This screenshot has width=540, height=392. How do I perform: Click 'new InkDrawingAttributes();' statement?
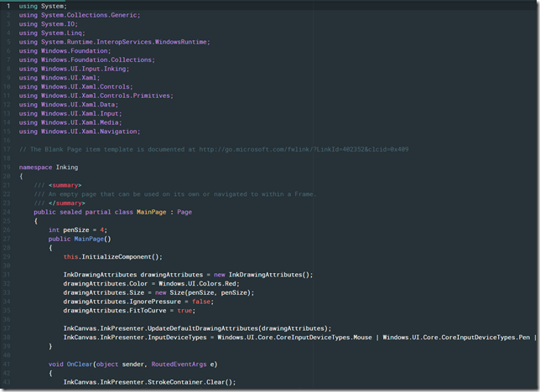(263, 275)
